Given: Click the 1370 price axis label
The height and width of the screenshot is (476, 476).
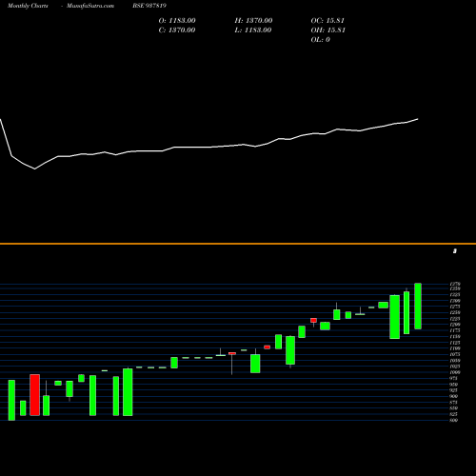Looking at the screenshot, I should click(455, 284).
